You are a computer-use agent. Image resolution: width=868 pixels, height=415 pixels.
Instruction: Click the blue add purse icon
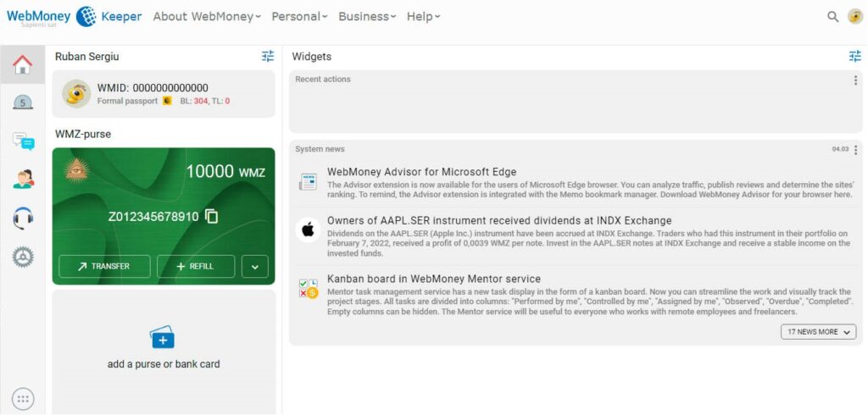pos(162,337)
